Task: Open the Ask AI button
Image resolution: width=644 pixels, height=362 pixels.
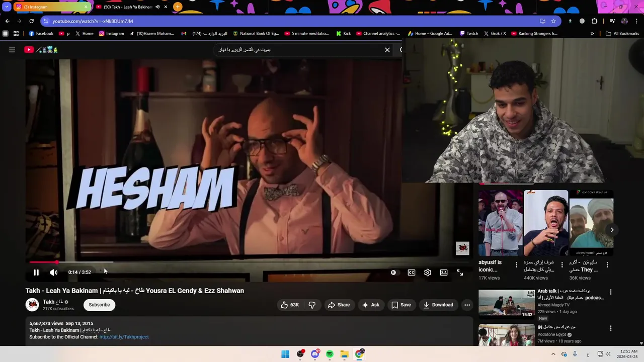Action: coord(370,305)
